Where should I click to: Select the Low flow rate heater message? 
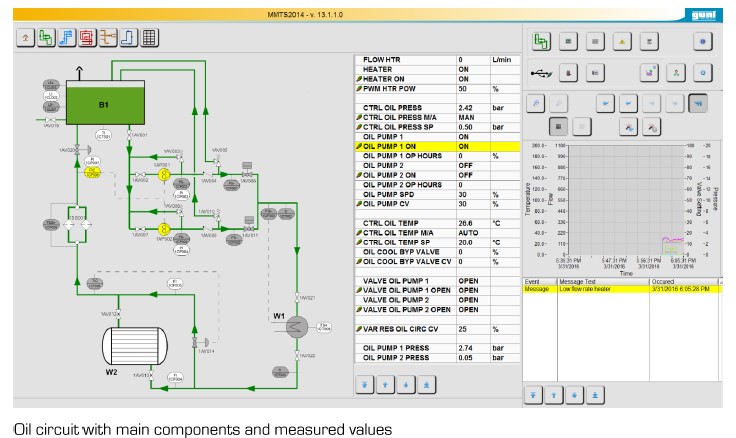coord(590,289)
